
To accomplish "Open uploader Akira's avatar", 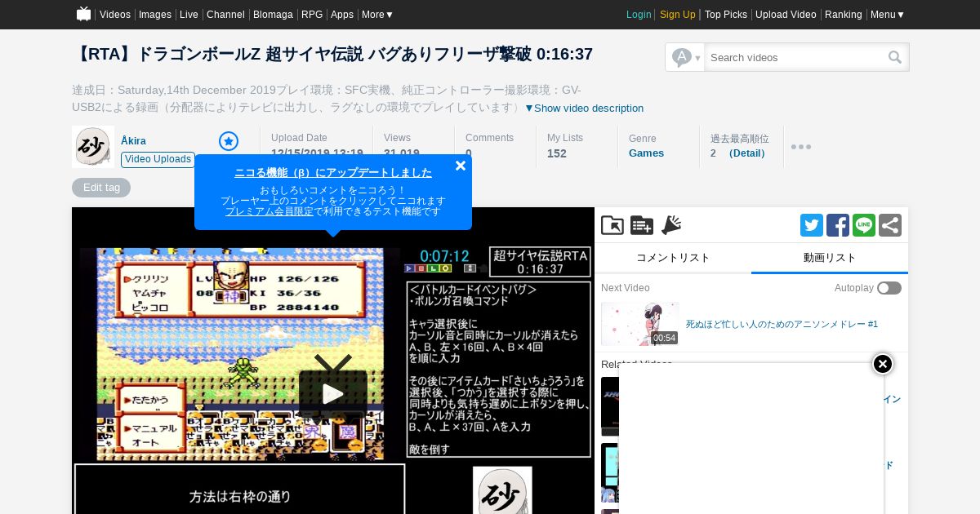I will tap(92, 147).
